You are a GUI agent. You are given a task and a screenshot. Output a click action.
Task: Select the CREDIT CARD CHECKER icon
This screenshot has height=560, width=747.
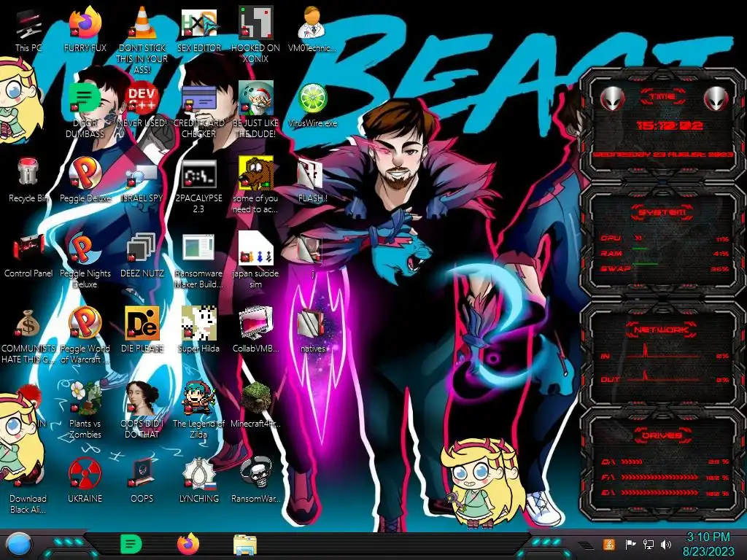pos(198,111)
